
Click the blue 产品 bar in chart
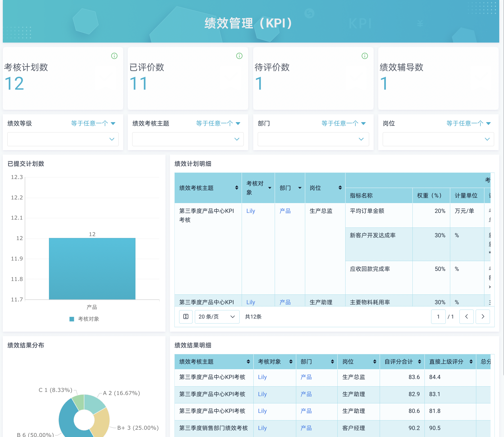92,269
